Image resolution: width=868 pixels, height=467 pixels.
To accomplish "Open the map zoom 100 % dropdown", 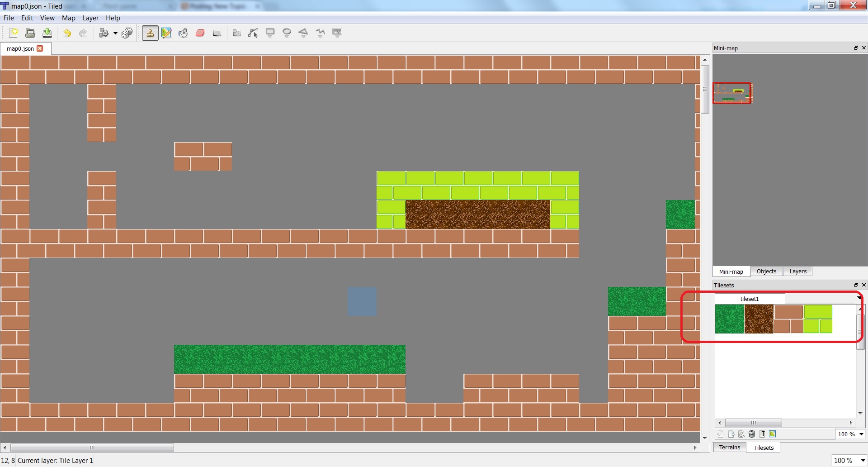I will click(x=849, y=461).
